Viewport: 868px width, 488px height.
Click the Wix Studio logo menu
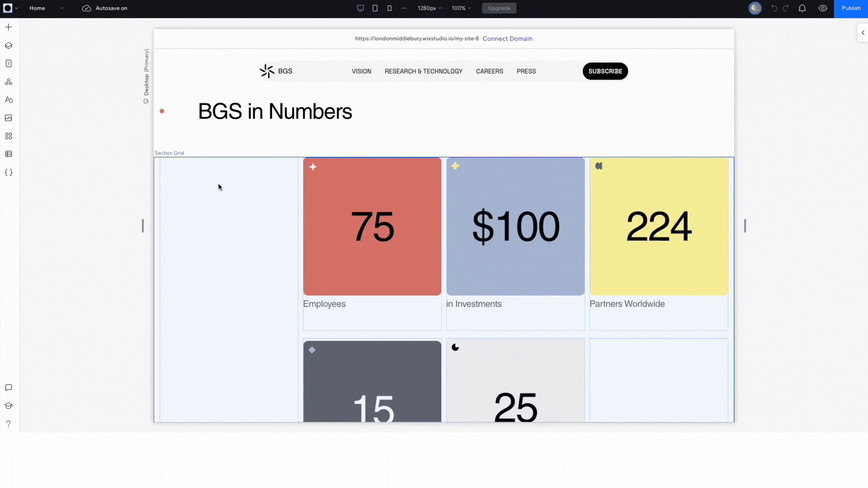click(x=10, y=8)
